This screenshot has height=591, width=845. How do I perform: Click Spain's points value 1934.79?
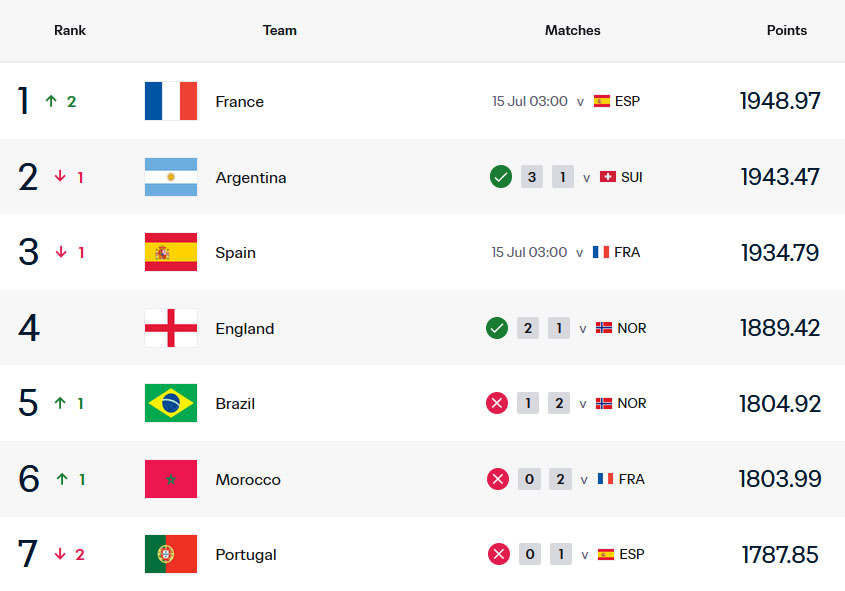click(780, 253)
